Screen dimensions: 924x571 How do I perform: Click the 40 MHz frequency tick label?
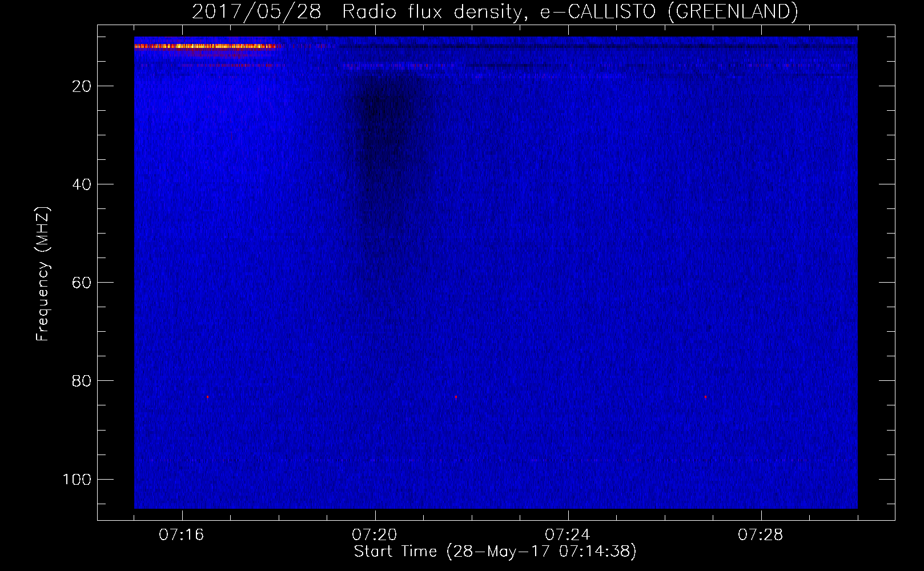tap(82, 184)
